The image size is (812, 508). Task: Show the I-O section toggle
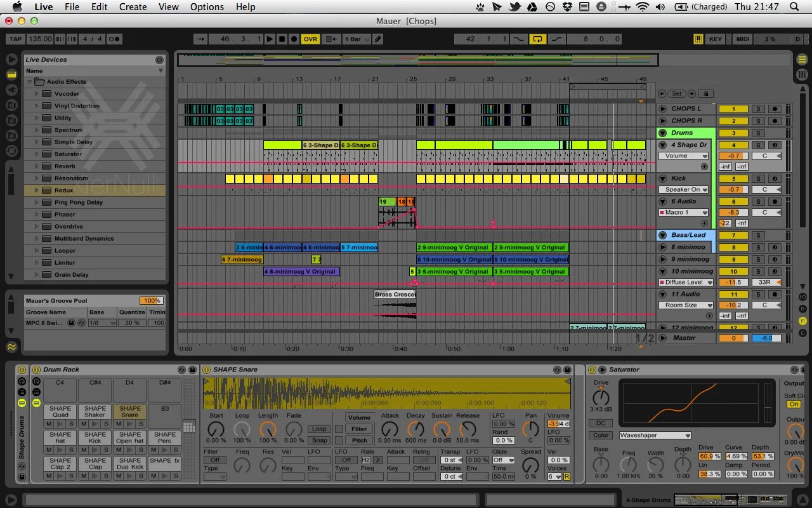tap(802, 297)
